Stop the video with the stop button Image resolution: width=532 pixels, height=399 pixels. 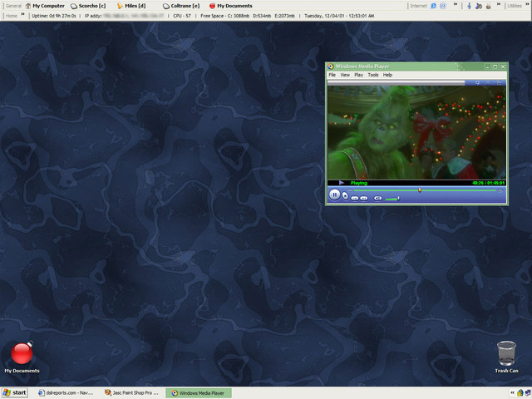(345, 196)
